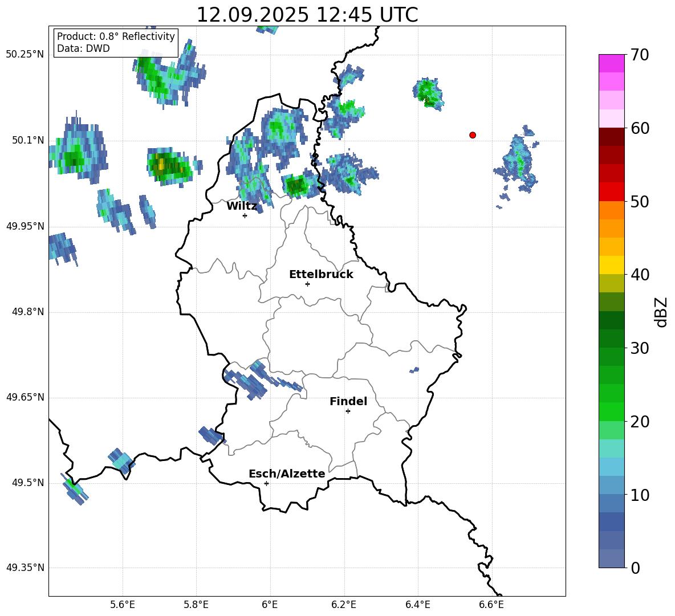
Task: Click the 50.25°N latitude label
Action: tap(25, 55)
